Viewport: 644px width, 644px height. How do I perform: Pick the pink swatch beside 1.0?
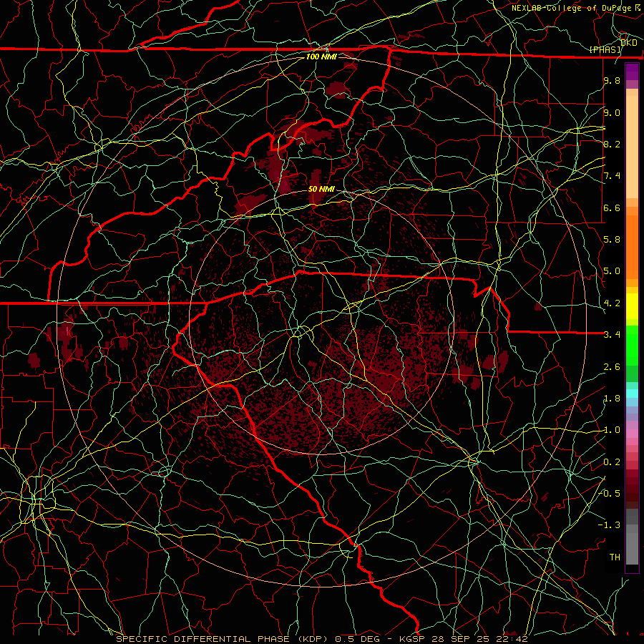[x=632, y=434]
